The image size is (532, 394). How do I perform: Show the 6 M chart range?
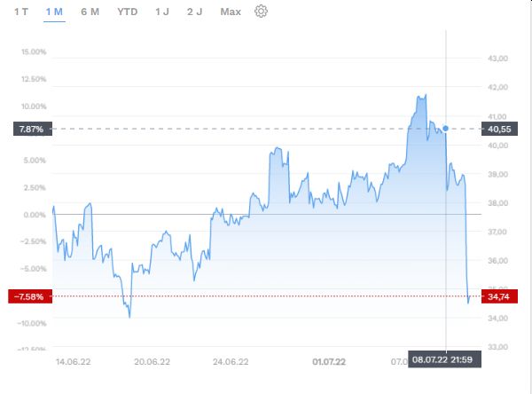click(90, 12)
